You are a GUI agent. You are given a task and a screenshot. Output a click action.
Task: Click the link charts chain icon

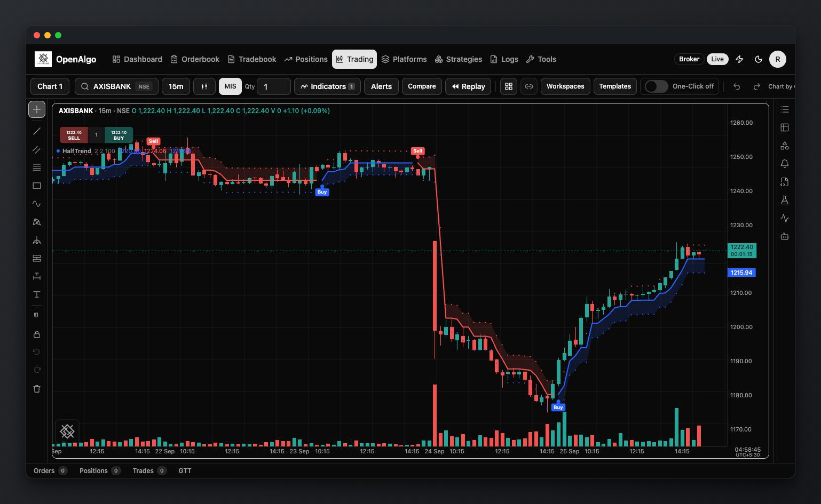tap(529, 86)
